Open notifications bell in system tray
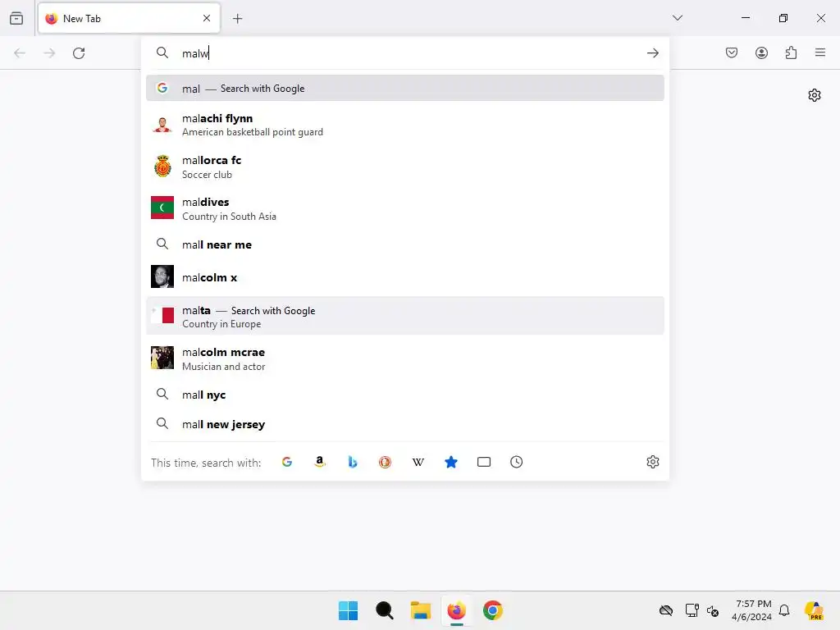The width and height of the screenshot is (840, 630). coord(784,610)
